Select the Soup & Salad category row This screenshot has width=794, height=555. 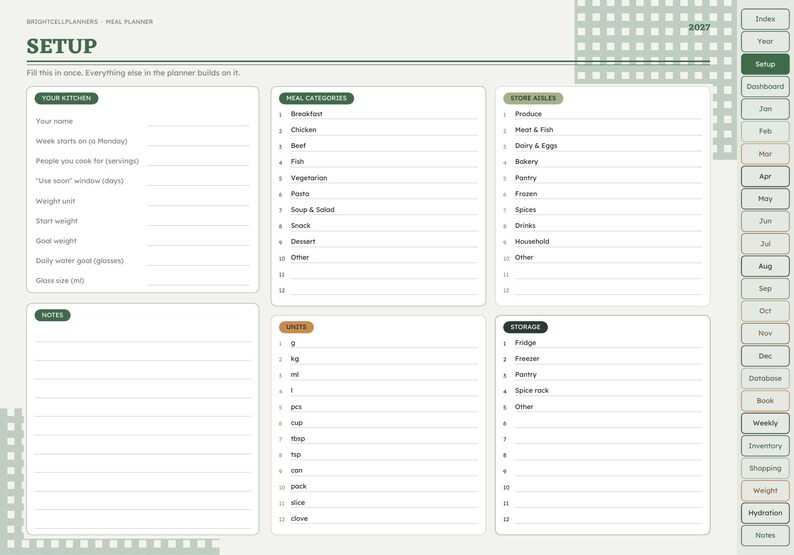(378, 210)
